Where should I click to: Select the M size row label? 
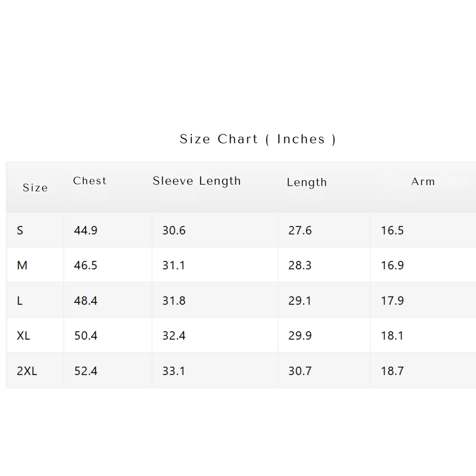pos(22,265)
